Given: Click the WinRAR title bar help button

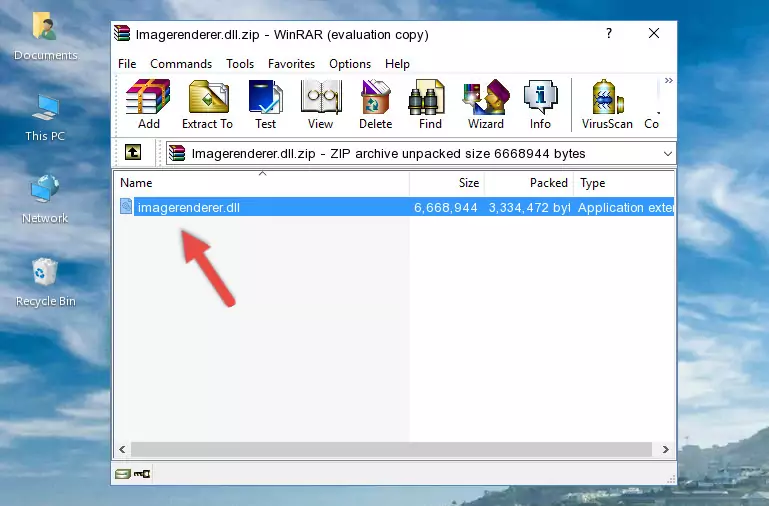Looking at the screenshot, I should 609,33.
